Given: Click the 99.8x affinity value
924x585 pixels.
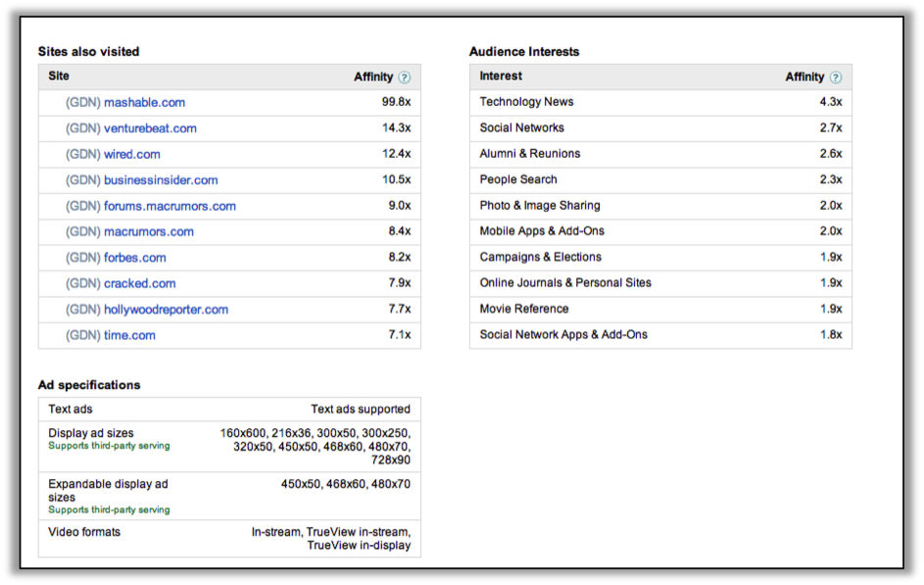Looking at the screenshot, I should (396, 102).
